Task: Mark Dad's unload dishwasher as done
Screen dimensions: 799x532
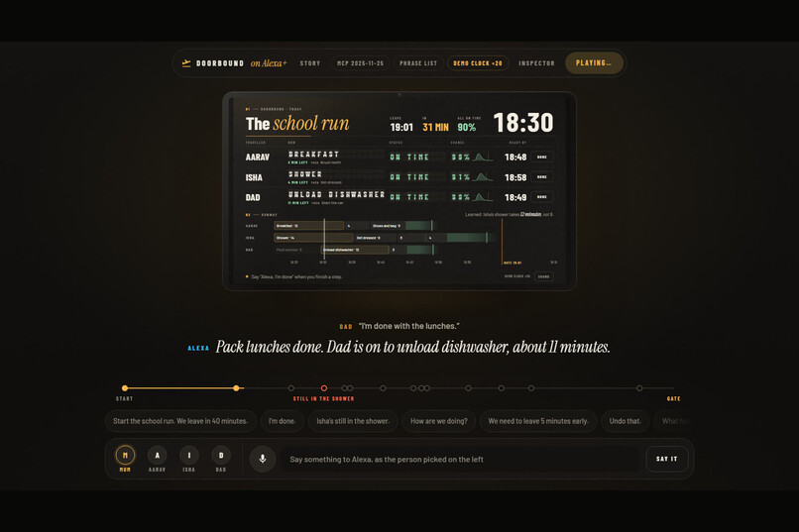Action: coord(542,196)
